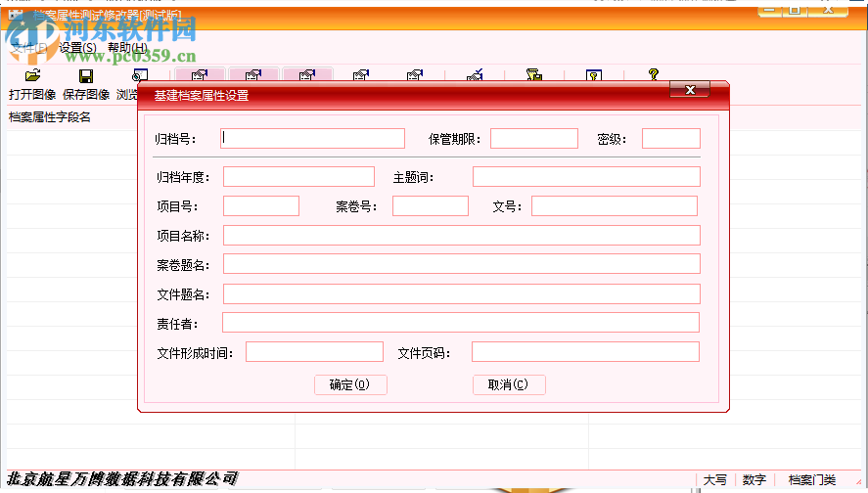
Task: Click the toolbar icon with the blue checkmark
Action: 475,74
